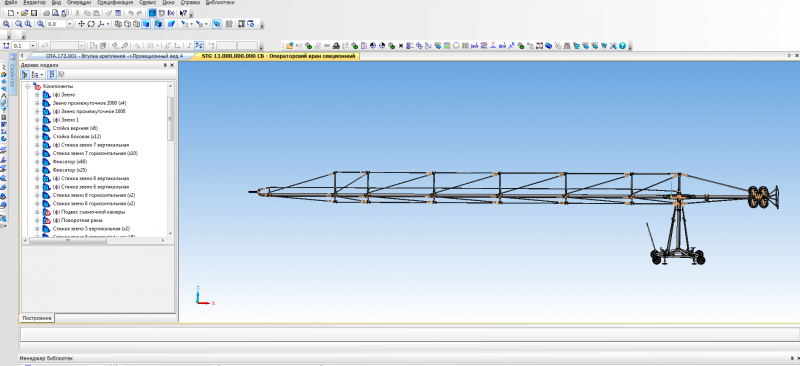Click the table grid icon in right toolbar
Viewport: 800px width, 366px height.
click(465, 45)
